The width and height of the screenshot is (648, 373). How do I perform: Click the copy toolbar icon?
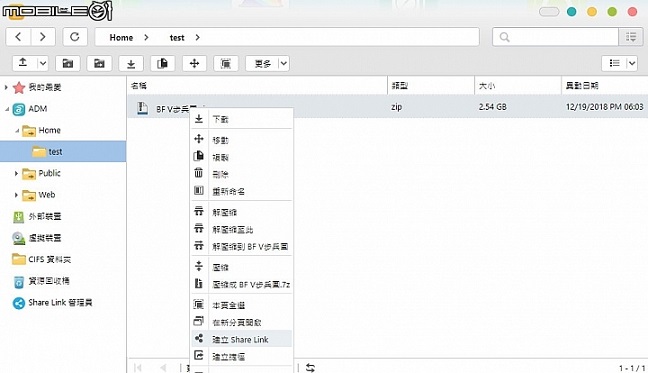pyautogui.click(x=162, y=64)
